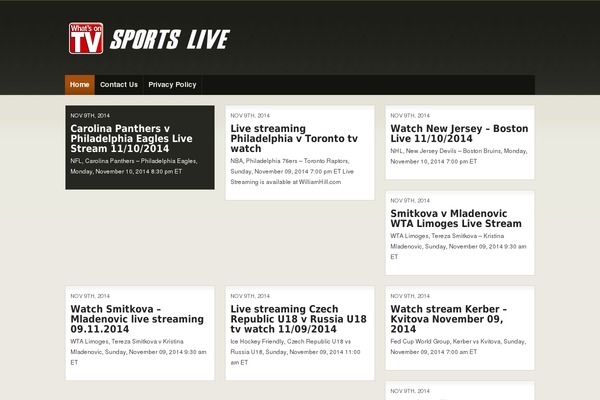Open Watch stream Kerber - Kvitova post
The height and width of the screenshot is (400, 600).
(x=448, y=319)
